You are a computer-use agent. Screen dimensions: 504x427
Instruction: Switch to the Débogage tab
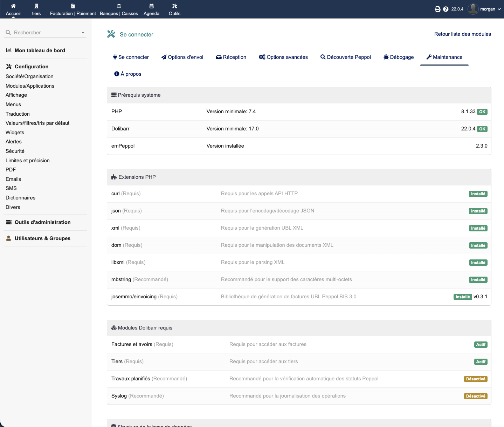click(399, 57)
